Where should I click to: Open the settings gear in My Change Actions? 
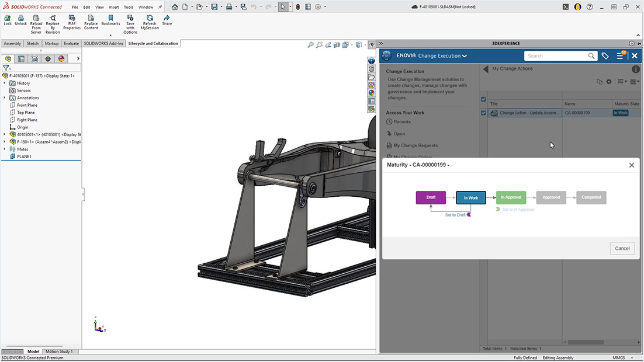point(609,82)
